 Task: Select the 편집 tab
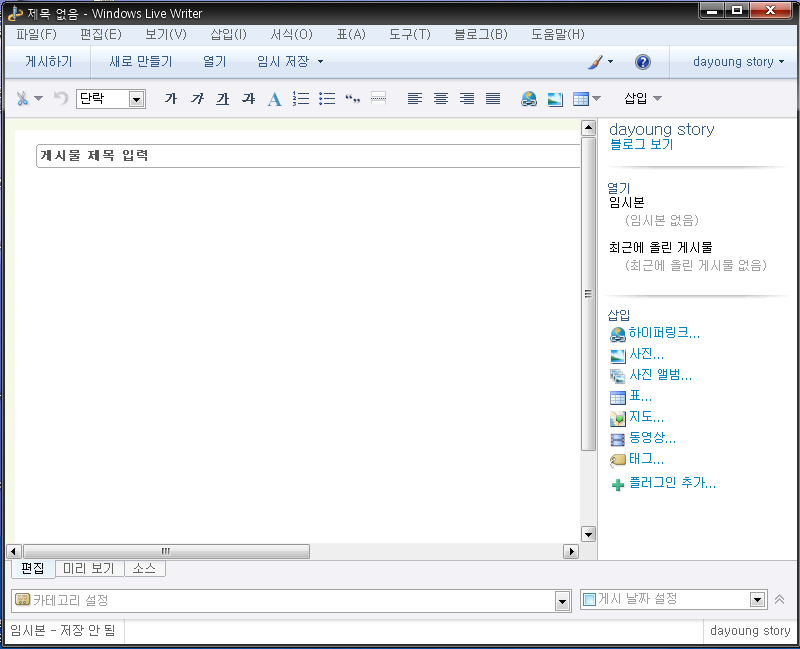pos(33,568)
